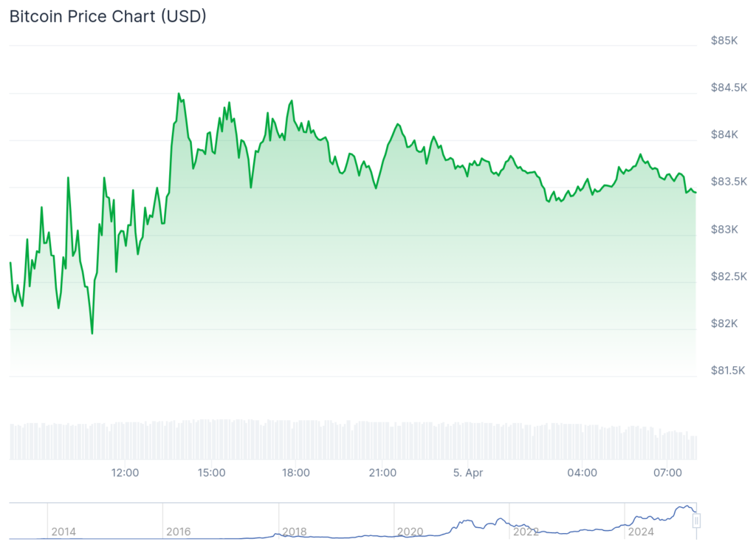Click the range navigator handle at right edge

click(x=695, y=521)
